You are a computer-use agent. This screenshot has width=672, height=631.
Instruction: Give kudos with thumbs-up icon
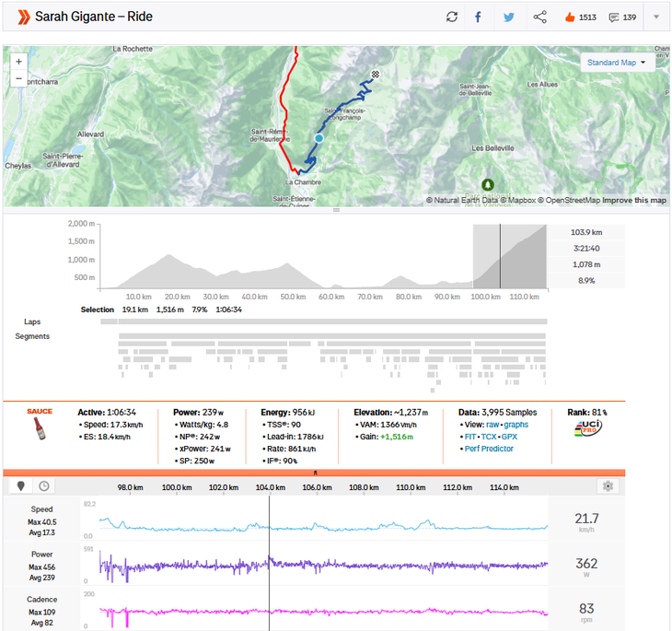pyautogui.click(x=568, y=18)
